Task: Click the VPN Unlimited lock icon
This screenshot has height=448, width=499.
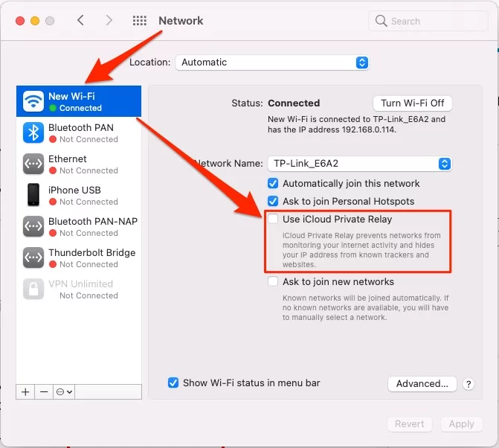Action: [x=33, y=289]
